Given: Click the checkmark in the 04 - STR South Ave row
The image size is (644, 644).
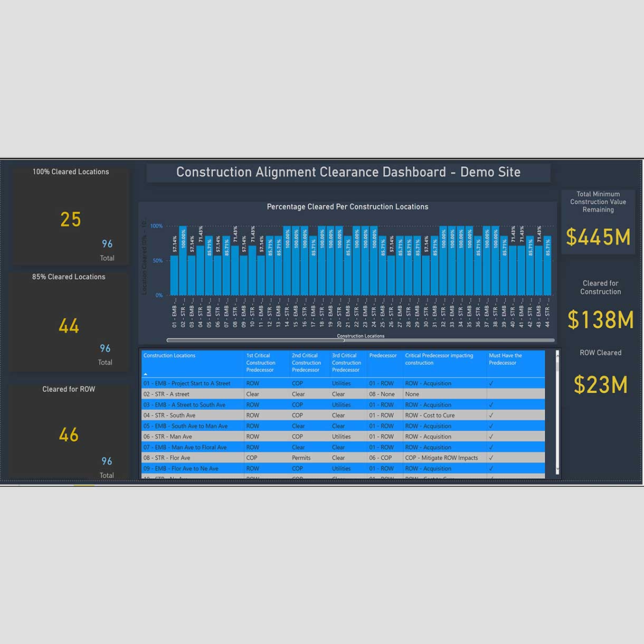Looking at the screenshot, I should point(491,415).
